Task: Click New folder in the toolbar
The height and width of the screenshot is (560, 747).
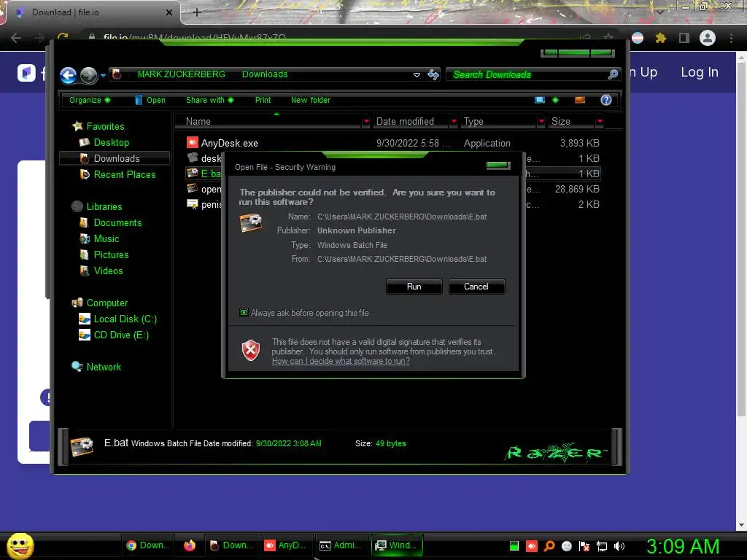Action: (311, 100)
